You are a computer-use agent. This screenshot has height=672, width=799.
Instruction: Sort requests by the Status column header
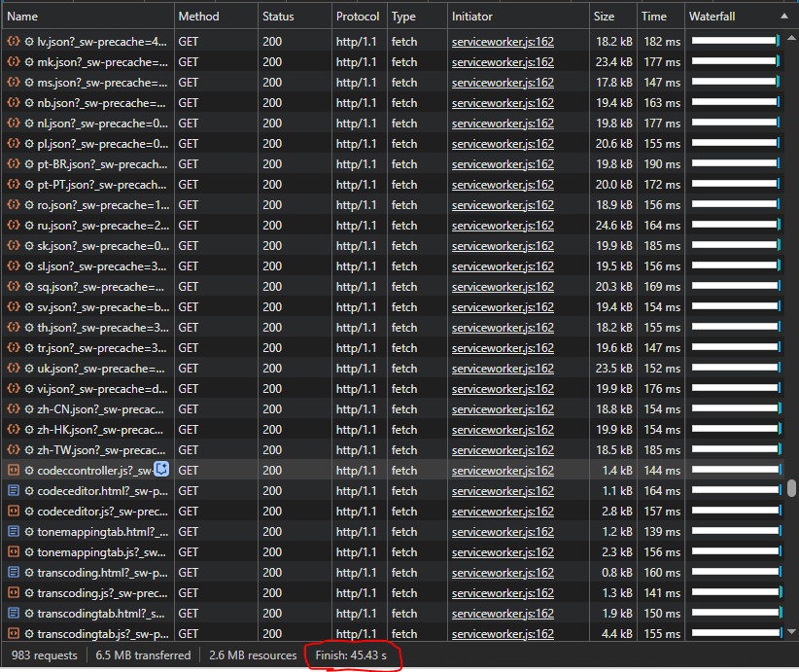276,16
